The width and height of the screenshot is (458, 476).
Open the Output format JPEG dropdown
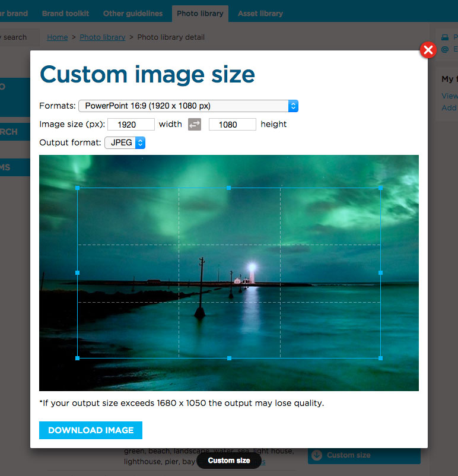pyautogui.click(x=125, y=142)
